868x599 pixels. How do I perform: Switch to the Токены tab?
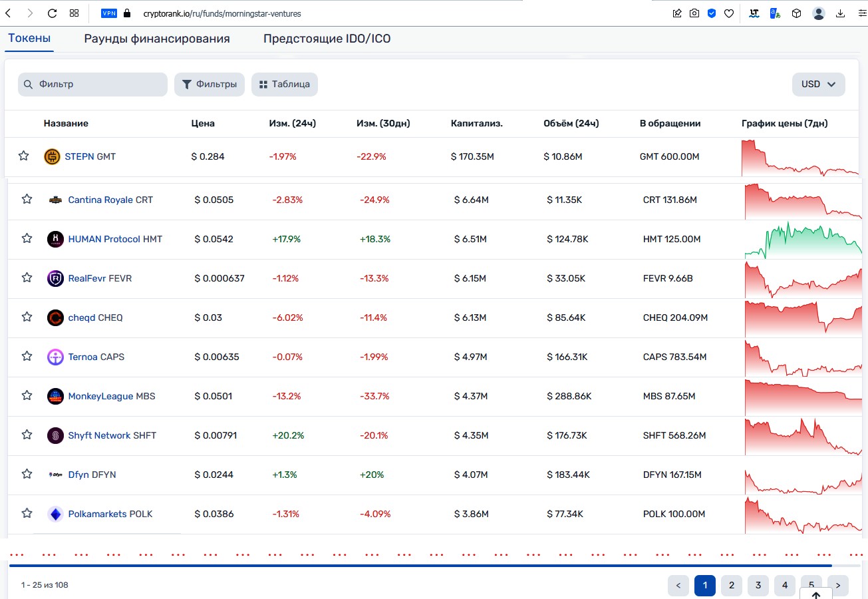[29, 39]
